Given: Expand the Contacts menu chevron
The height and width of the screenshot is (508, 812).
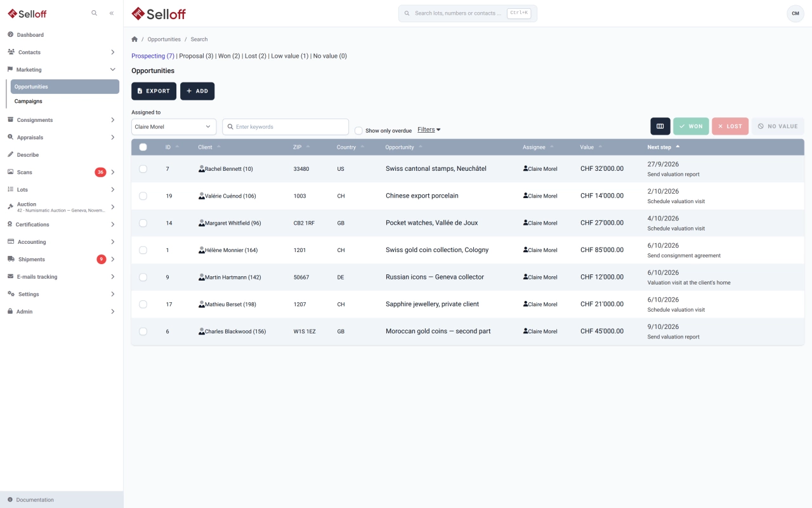Looking at the screenshot, I should (113, 52).
